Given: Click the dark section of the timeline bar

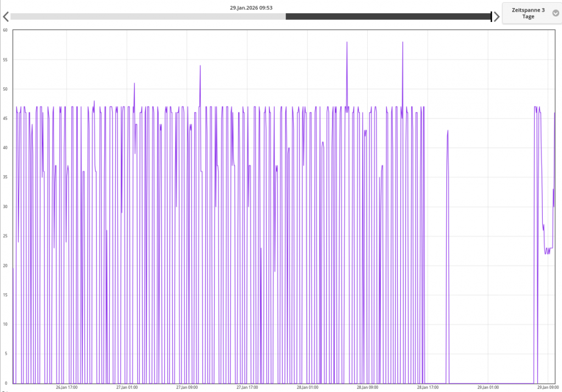Looking at the screenshot, I should (387, 16).
